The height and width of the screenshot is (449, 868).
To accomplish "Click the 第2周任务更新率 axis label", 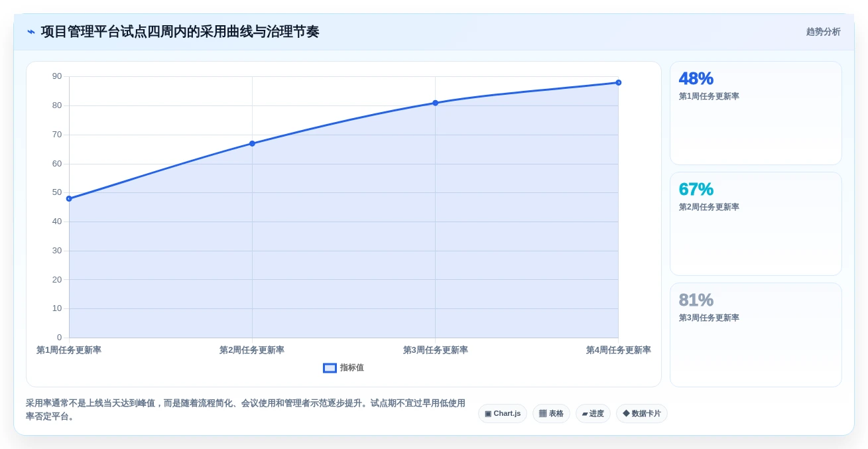I will click(x=252, y=350).
